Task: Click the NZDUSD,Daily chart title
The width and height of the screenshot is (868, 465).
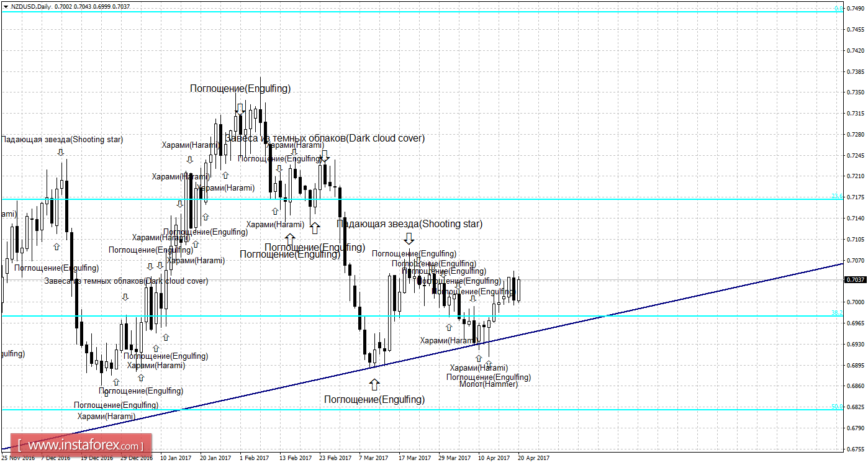Action: 31,6
